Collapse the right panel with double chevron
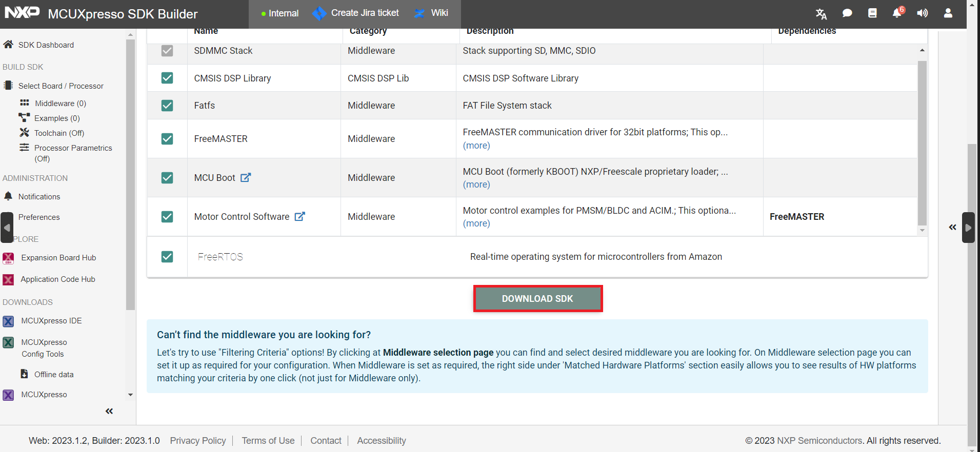 (952, 227)
